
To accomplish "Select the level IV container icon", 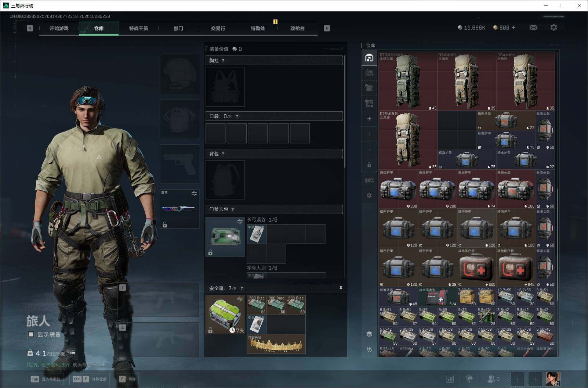I will coord(369,88).
